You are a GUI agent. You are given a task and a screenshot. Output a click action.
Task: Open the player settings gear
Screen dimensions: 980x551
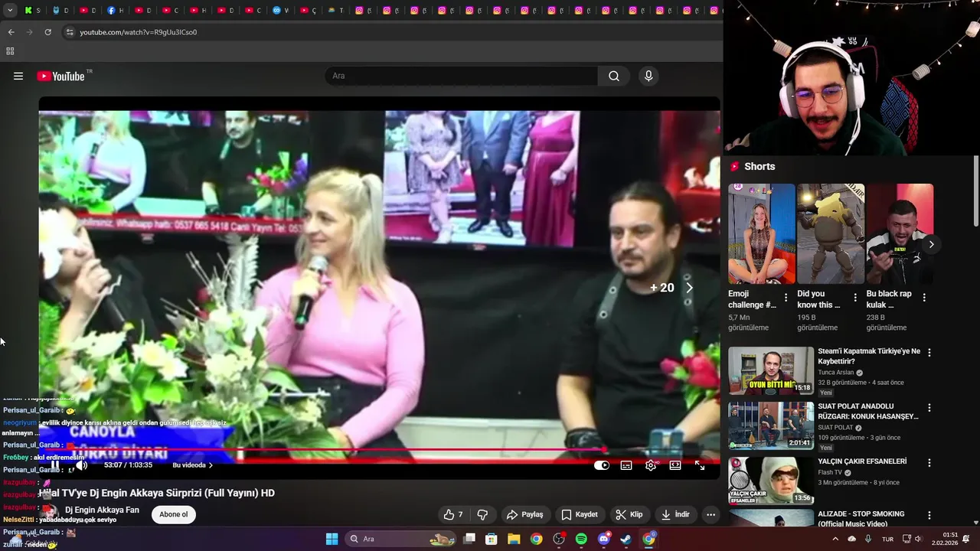[651, 465]
